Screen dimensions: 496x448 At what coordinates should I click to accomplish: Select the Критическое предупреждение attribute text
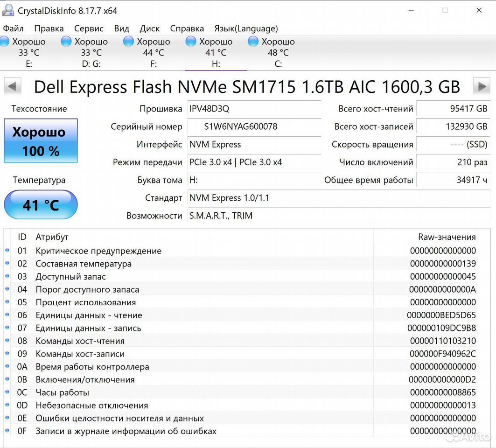click(x=98, y=251)
